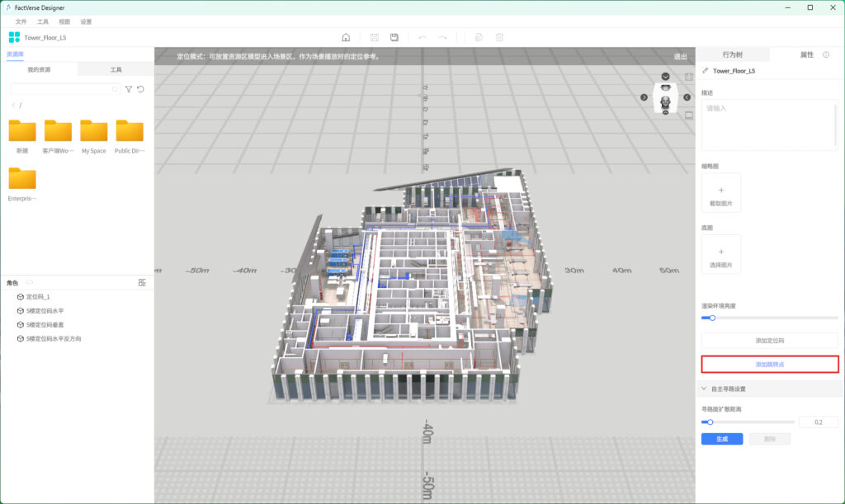Click the search magnifier in resource search box

(x=115, y=89)
